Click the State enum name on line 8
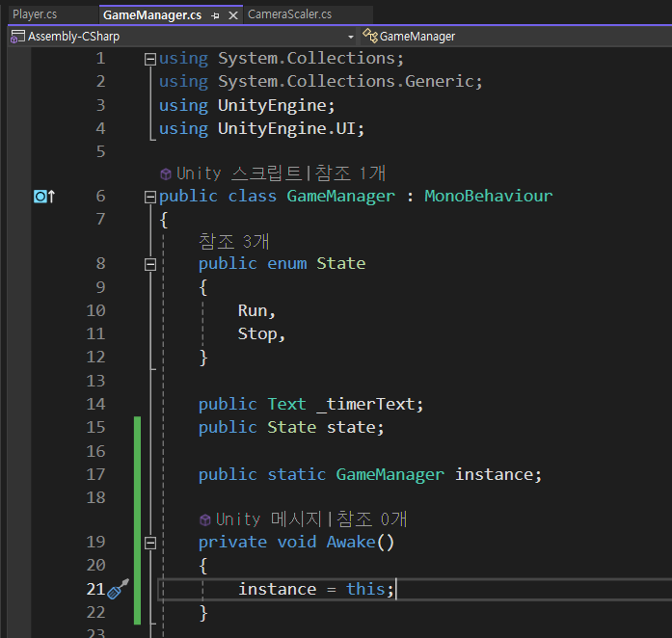The width and height of the screenshot is (672, 638). pos(340,263)
